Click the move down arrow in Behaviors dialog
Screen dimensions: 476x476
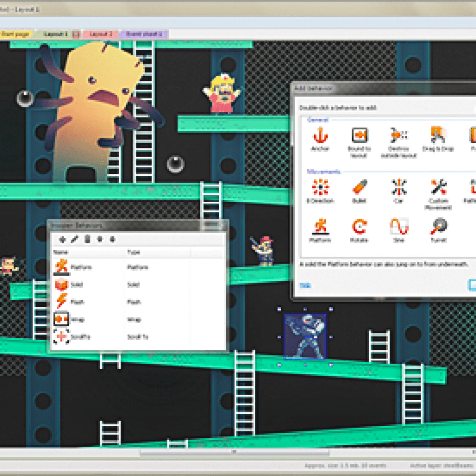112,239
